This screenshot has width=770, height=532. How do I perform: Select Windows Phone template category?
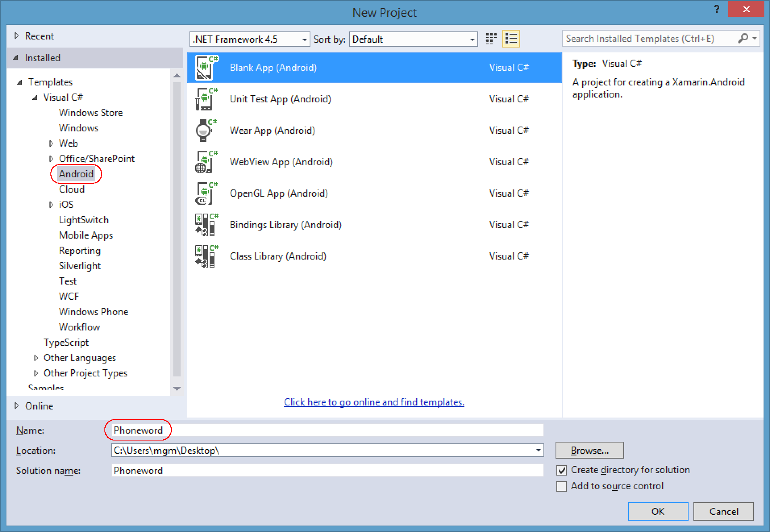point(94,312)
